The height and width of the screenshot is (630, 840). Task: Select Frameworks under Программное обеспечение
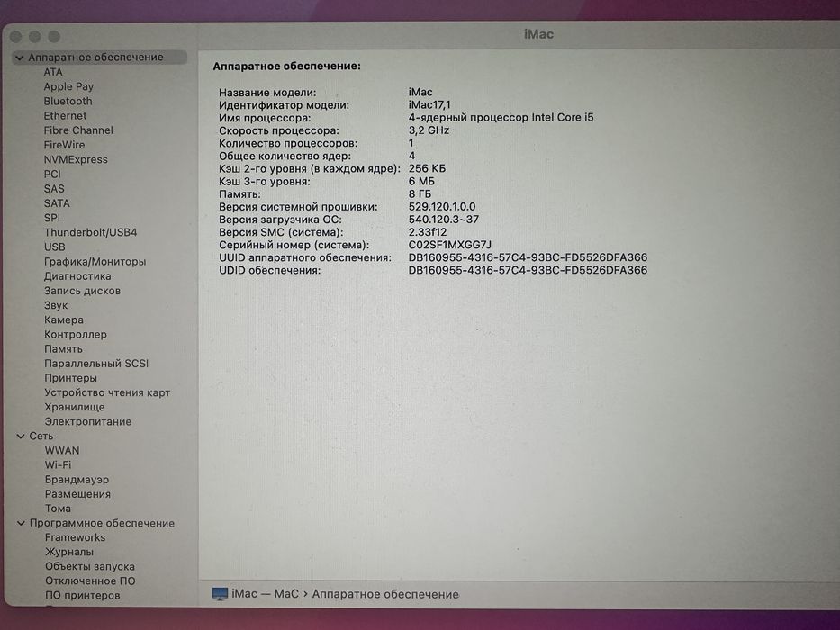pos(75,537)
